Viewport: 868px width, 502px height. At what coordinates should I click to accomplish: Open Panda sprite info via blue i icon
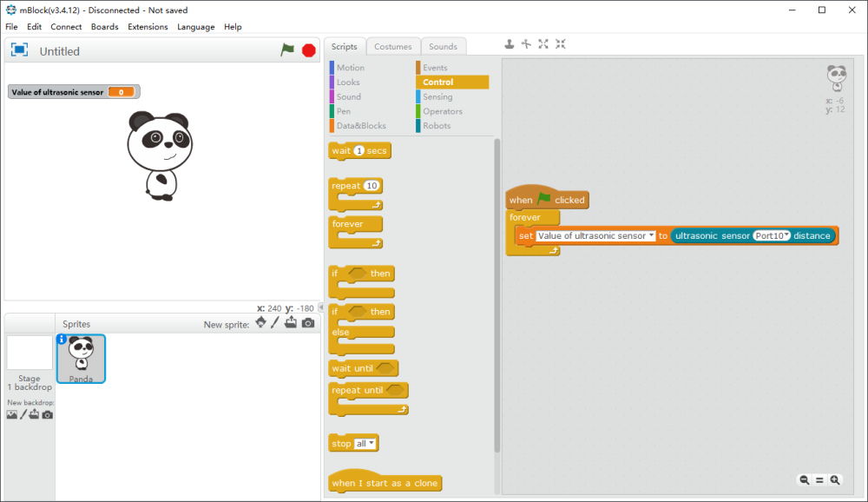pos(62,339)
